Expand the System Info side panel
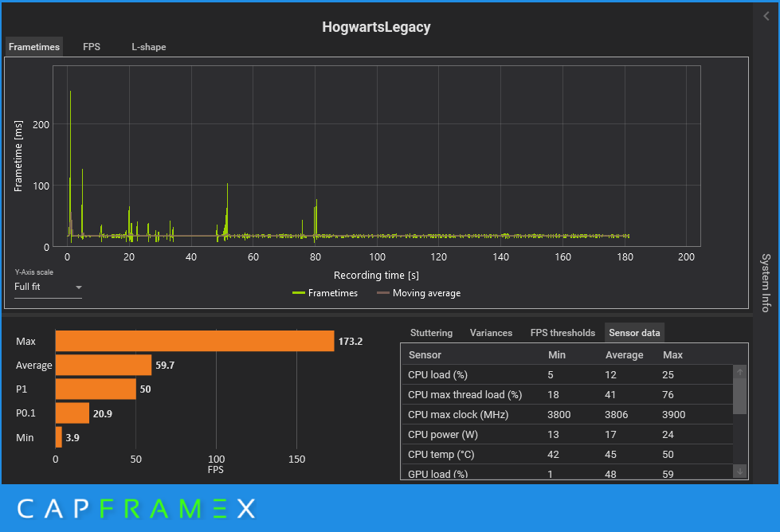Viewport: 780px width, 532px height. 766,283
